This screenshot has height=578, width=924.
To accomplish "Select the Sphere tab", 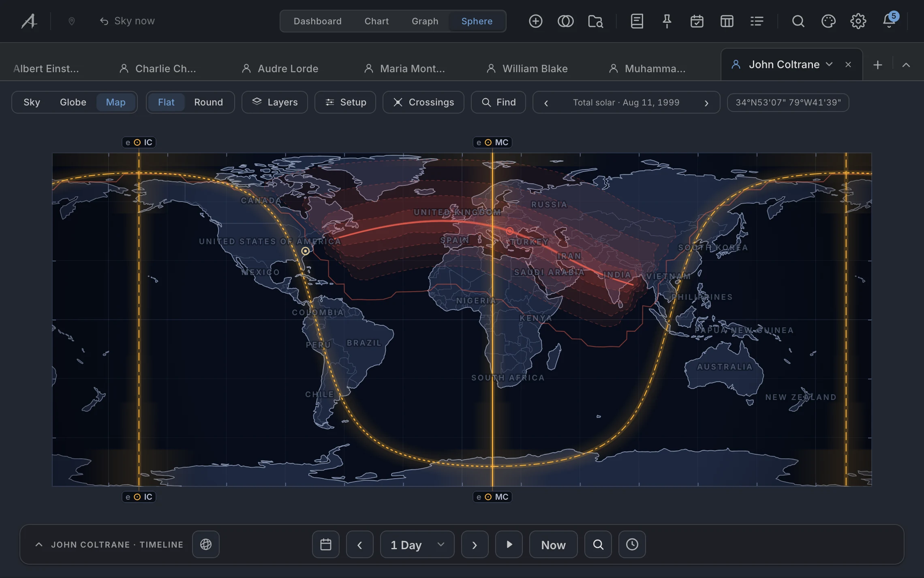I will [477, 21].
